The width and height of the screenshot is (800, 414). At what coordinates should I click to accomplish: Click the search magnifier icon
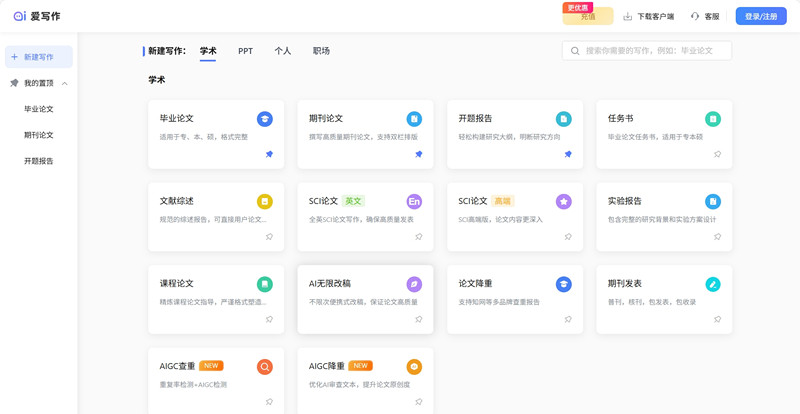coord(575,51)
